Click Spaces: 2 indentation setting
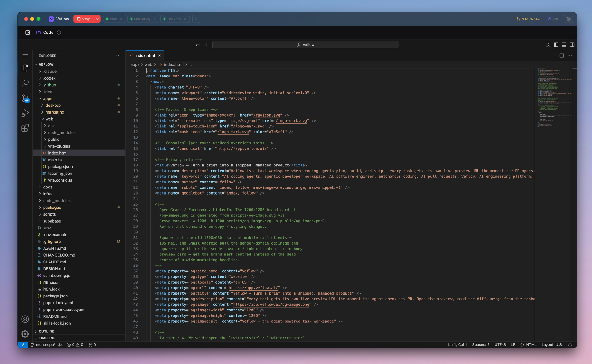The height and width of the screenshot is (364, 592). coord(481,345)
